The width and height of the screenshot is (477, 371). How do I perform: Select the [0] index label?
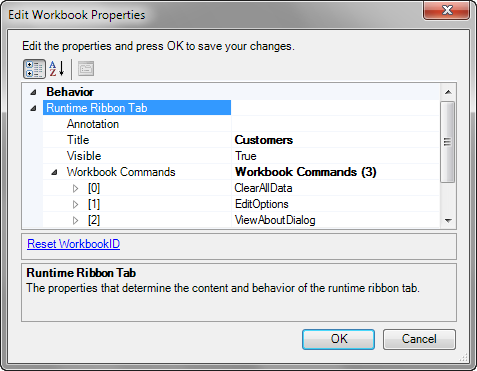click(94, 188)
